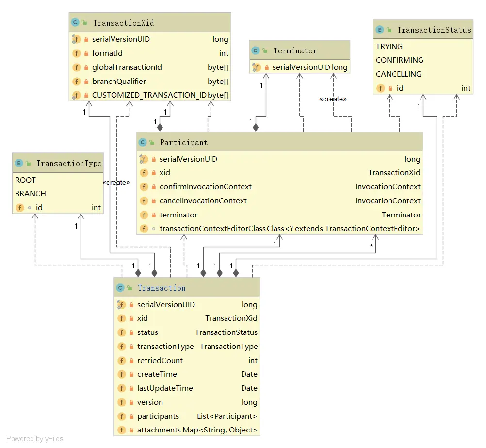Image resolution: width=486 pixels, height=448 pixels.
Task: Select the CANCELLING enum constant
Action: click(x=399, y=74)
